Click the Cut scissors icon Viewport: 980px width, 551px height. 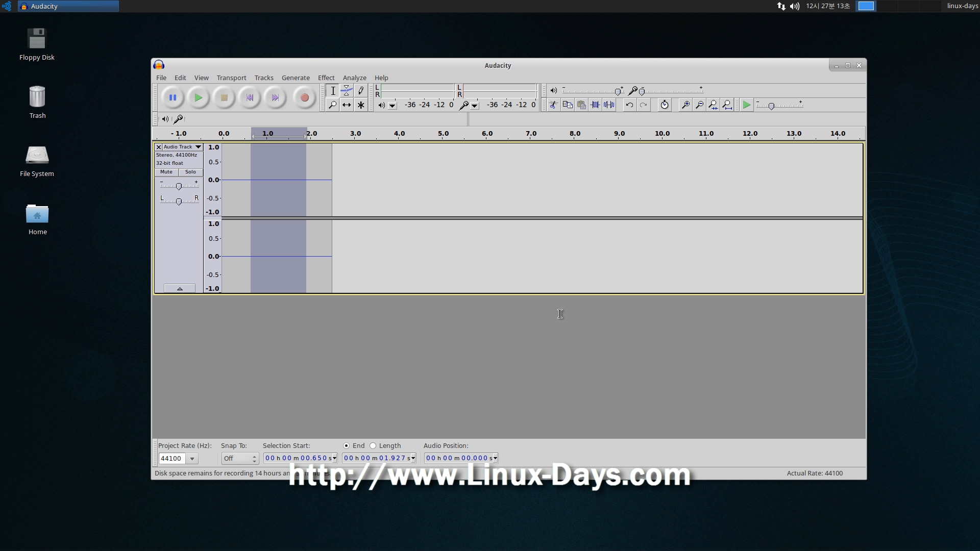553,105
